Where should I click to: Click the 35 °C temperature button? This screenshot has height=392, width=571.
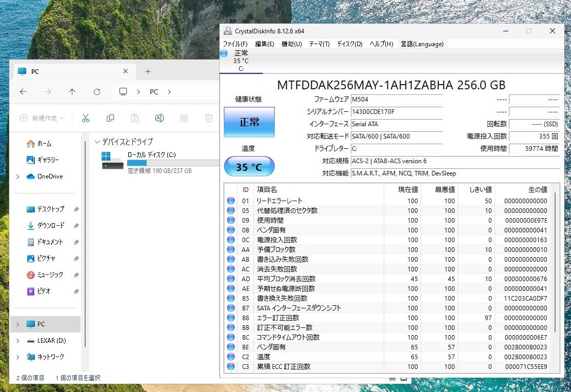tap(249, 166)
